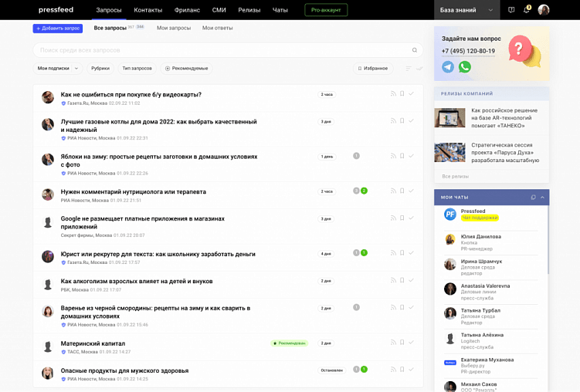Click Добавить запрос button
This screenshot has width=580, height=392.
(58, 28)
